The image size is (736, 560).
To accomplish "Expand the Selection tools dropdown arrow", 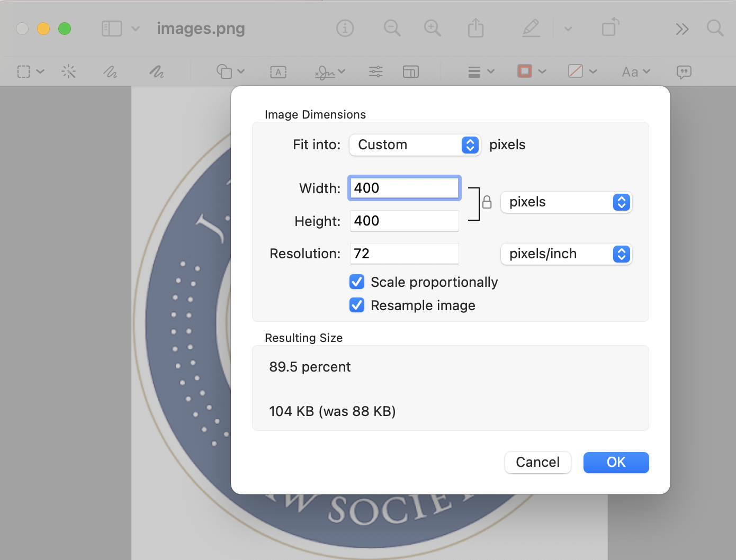I will (x=40, y=71).
